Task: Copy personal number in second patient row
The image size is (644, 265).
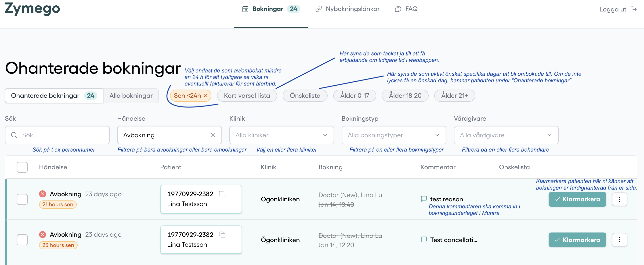Action: (x=222, y=235)
